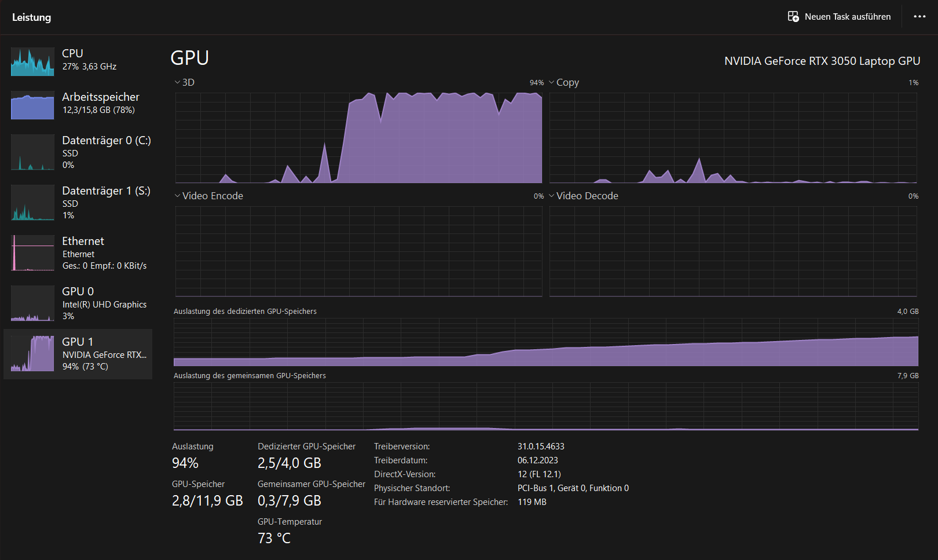Open the Copy graph engine dropdown
The width and height of the screenshot is (938, 560).
(564, 82)
